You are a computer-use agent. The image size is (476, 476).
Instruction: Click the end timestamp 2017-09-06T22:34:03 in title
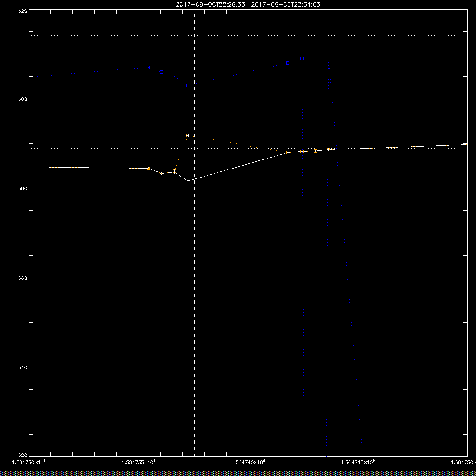pos(286,5)
